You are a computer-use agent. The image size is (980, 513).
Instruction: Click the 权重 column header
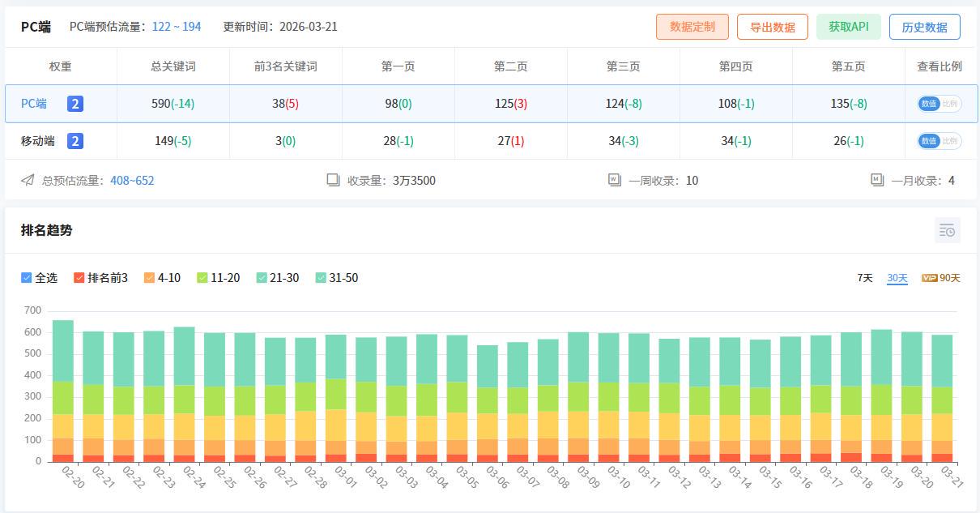click(61, 66)
